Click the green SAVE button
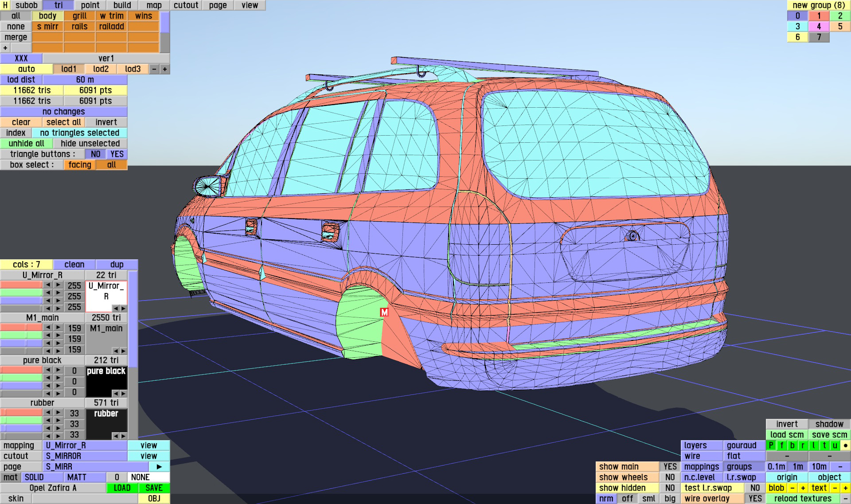 click(x=154, y=488)
